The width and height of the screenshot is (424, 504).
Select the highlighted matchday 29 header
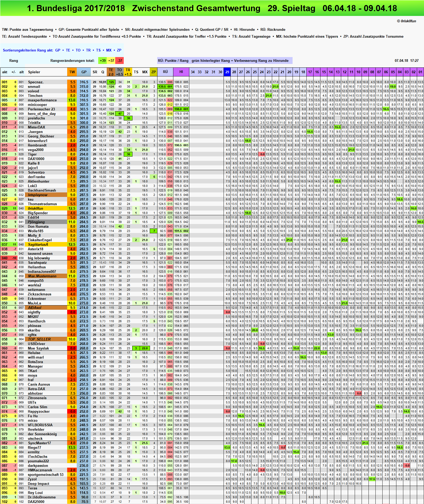click(x=227, y=72)
